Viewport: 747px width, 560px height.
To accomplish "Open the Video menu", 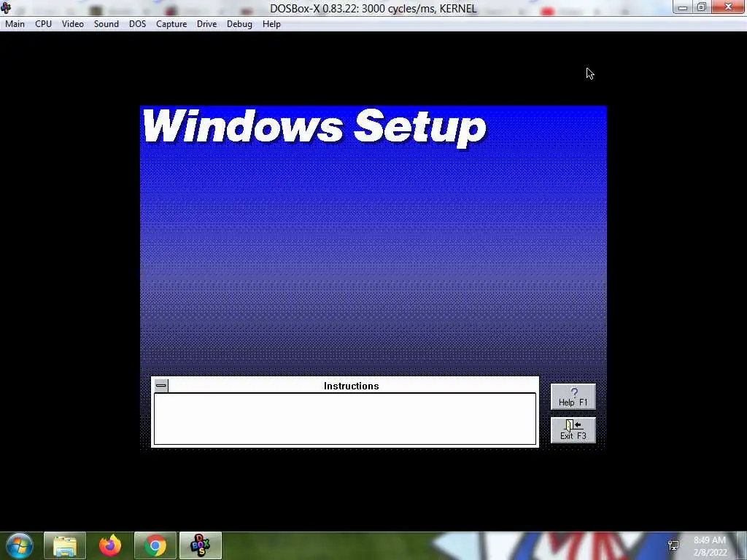I will [72, 24].
